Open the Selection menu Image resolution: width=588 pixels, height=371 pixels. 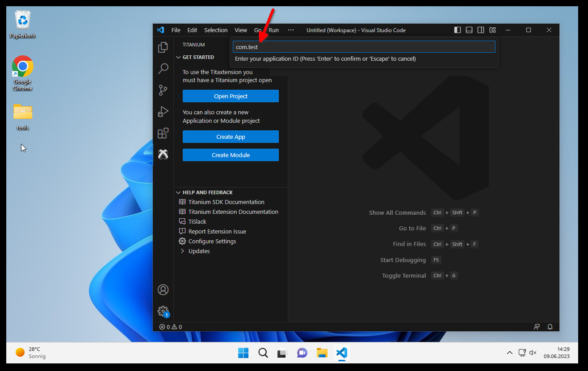[216, 30]
